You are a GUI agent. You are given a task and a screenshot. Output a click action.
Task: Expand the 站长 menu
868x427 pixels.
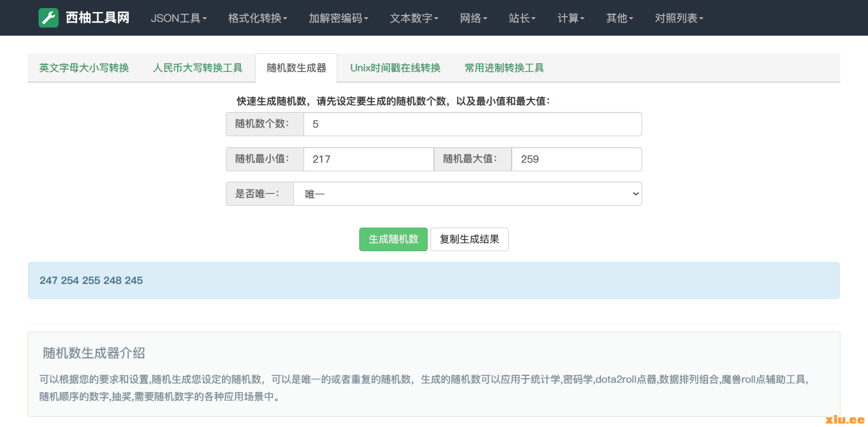point(522,18)
